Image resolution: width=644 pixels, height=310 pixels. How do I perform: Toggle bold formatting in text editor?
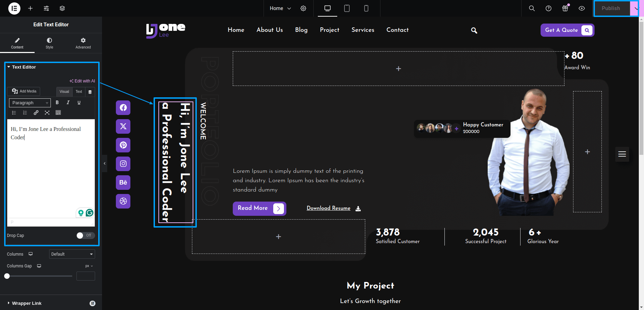[57, 103]
